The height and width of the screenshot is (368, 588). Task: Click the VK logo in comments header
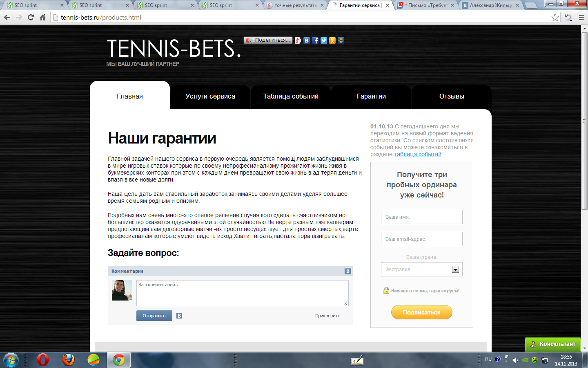click(x=347, y=271)
